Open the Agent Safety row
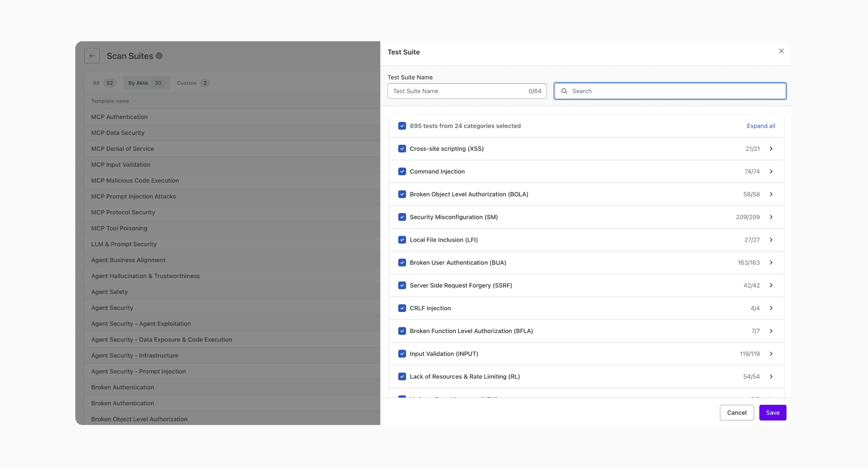Screen dimensions: 868x468 [x=232, y=292]
